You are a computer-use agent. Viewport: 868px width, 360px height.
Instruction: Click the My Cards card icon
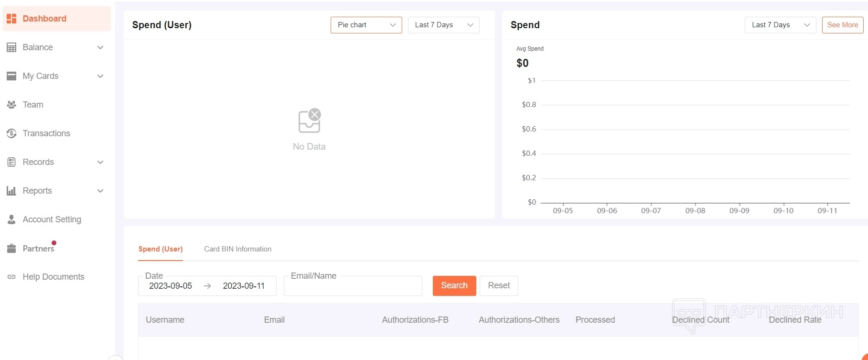pos(11,76)
